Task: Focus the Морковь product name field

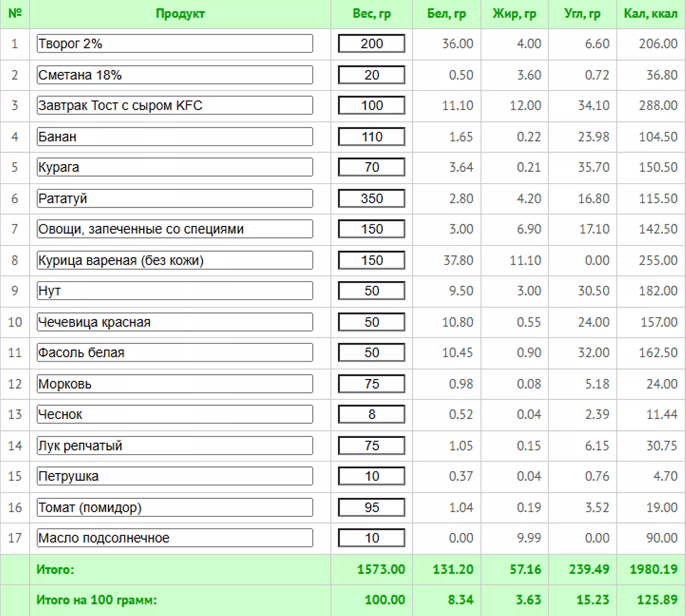Action: coord(174,384)
